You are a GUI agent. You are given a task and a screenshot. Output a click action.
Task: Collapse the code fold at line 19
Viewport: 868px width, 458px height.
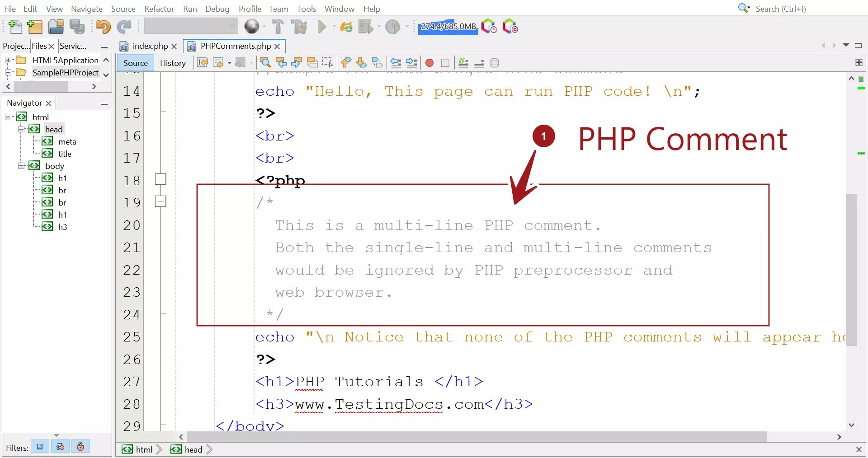(x=161, y=201)
